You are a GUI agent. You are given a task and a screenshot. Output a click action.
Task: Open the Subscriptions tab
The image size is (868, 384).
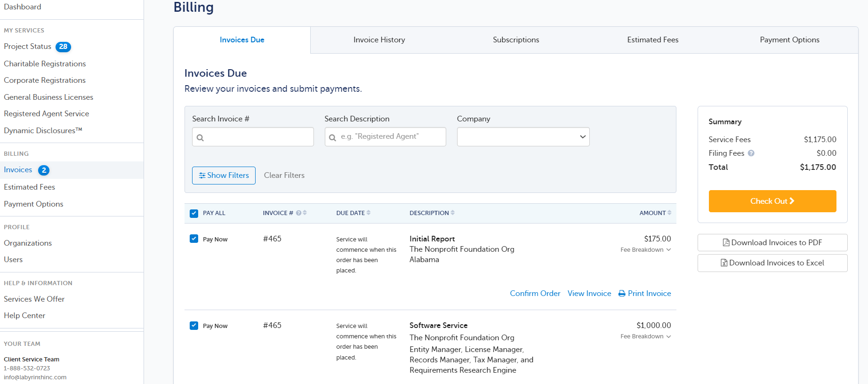[x=516, y=40]
